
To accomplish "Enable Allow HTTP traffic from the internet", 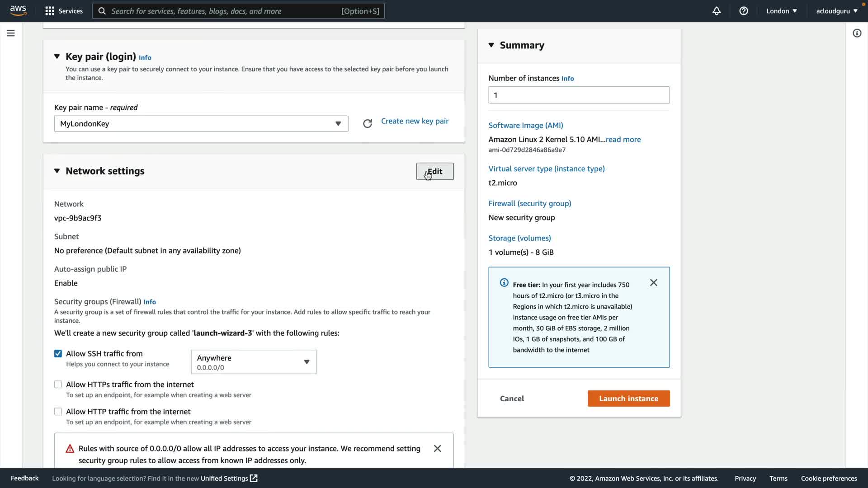I will [58, 412].
